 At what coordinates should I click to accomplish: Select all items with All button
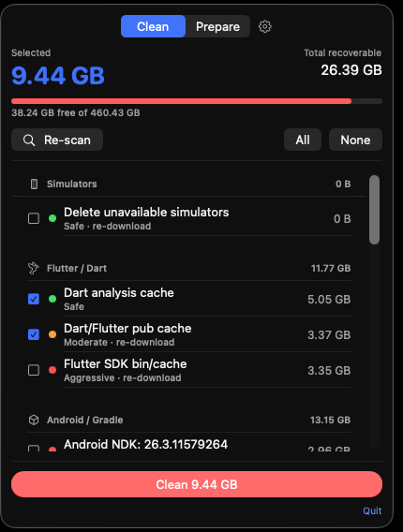point(303,140)
